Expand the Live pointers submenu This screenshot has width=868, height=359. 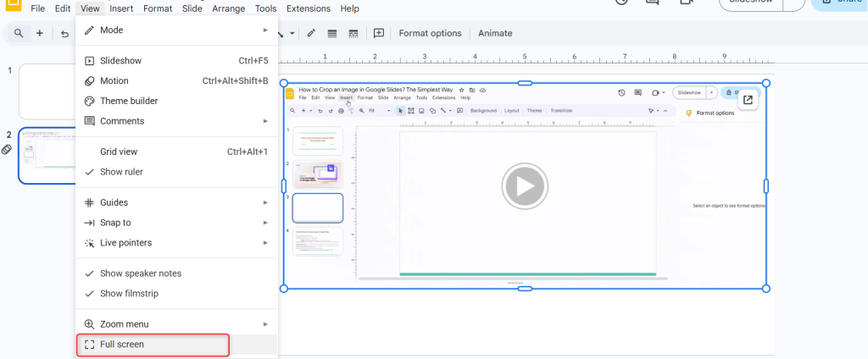coord(176,242)
